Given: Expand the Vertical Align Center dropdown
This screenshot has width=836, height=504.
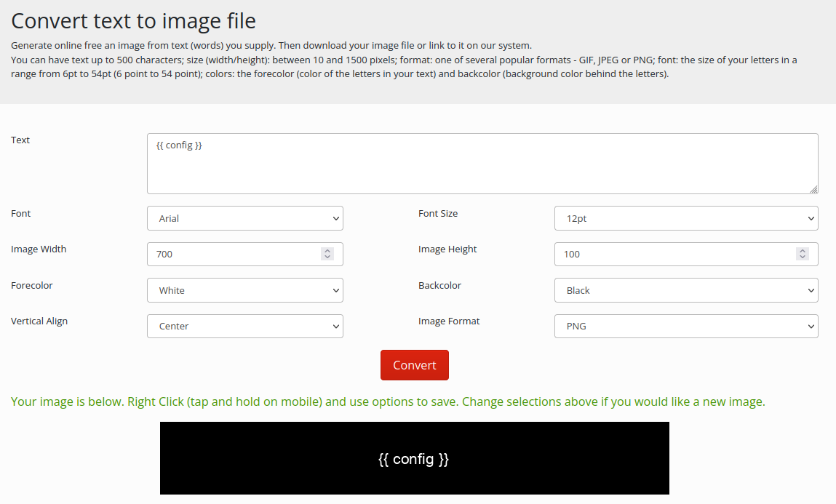Looking at the screenshot, I should [x=244, y=327].
